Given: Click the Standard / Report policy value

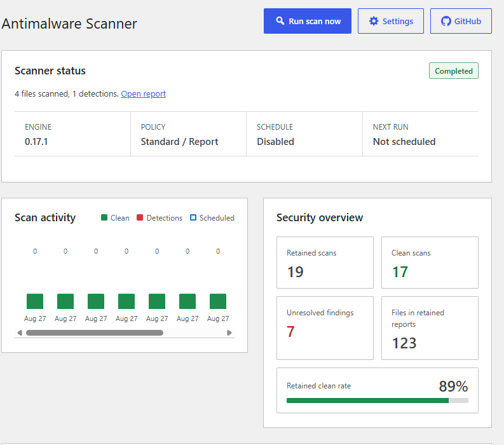Looking at the screenshot, I should pyautogui.click(x=179, y=142).
